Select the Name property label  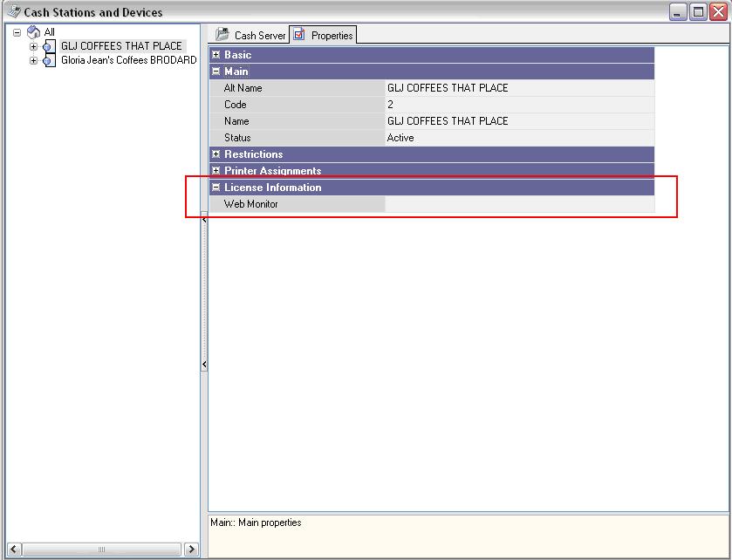click(x=236, y=121)
